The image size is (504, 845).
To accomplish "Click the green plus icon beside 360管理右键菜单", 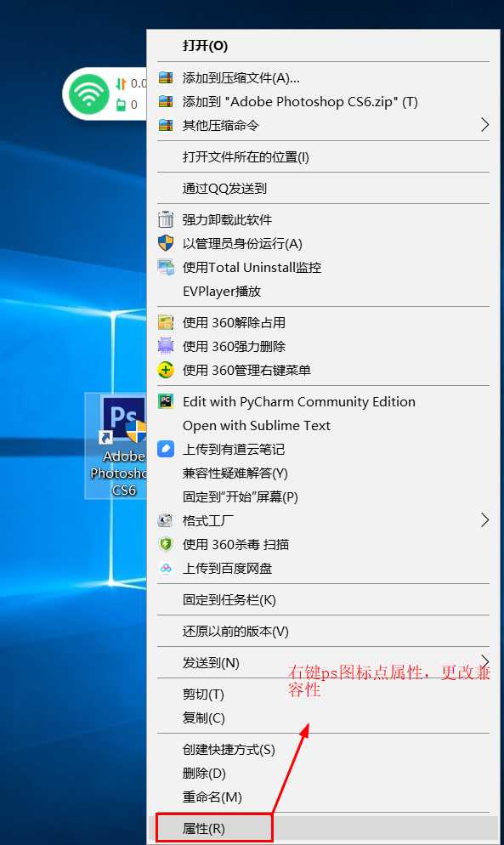I will tap(166, 370).
